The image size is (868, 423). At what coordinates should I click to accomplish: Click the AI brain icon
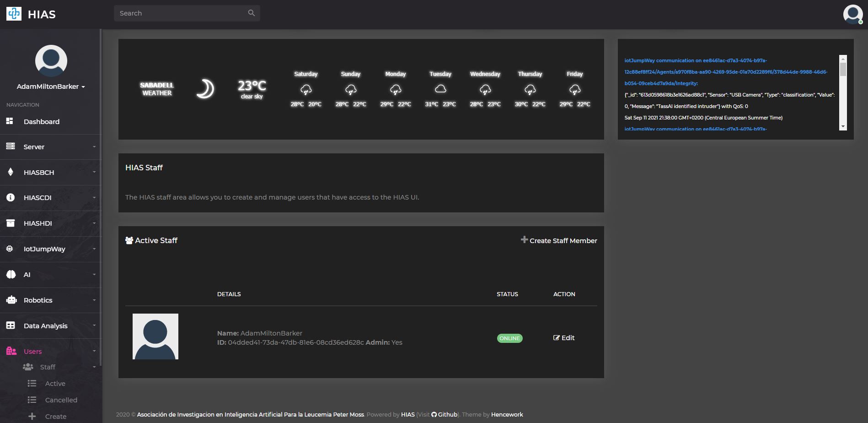[11, 274]
